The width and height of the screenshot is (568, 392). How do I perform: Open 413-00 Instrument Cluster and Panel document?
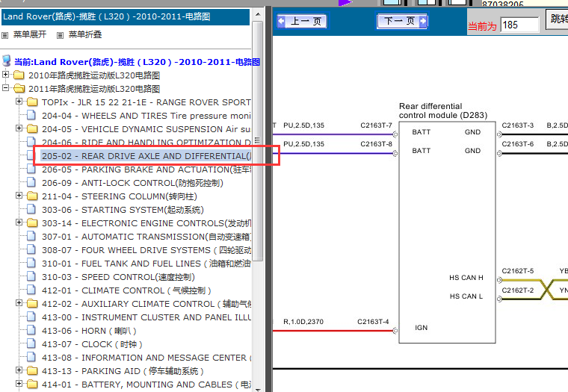pyautogui.click(x=146, y=317)
